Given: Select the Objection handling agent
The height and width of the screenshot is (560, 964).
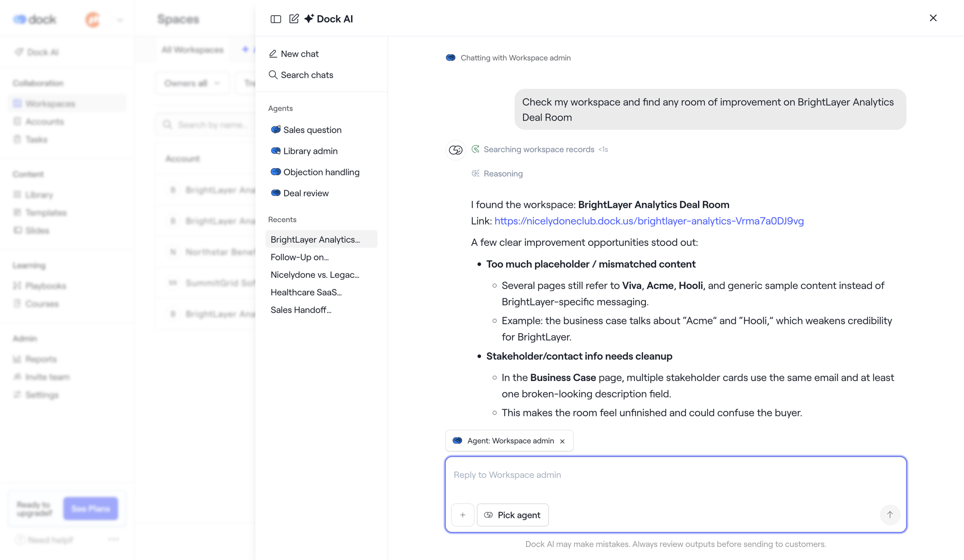Looking at the screenshot, I should (x=315, y=172).
